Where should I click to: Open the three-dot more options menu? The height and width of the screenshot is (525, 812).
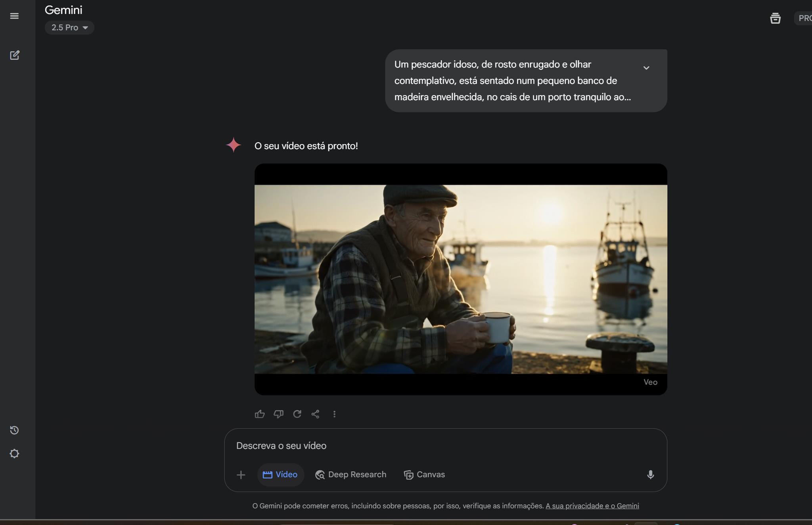point(334,414)
